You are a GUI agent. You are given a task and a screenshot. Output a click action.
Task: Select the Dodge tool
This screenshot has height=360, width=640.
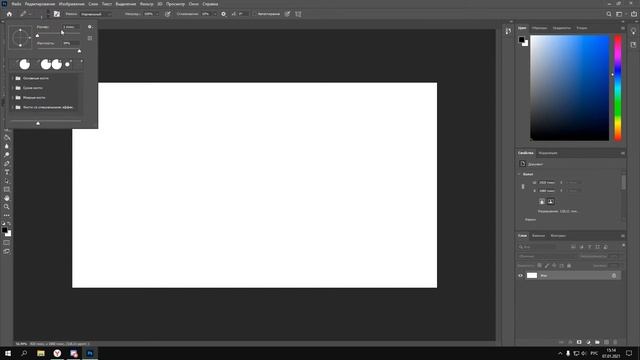pos(7,155)
